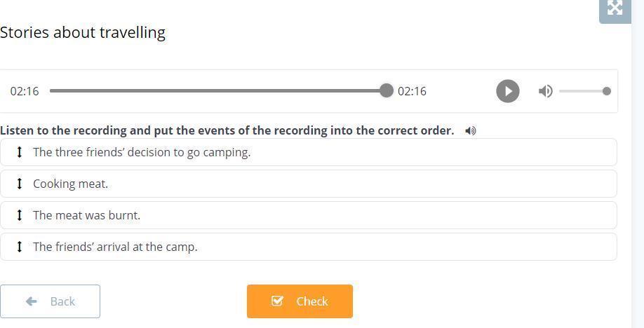Click the Check button
Image resolution: width=644 pixels, height=328 pixels.
pyautogui.click(x=300, y=301)
